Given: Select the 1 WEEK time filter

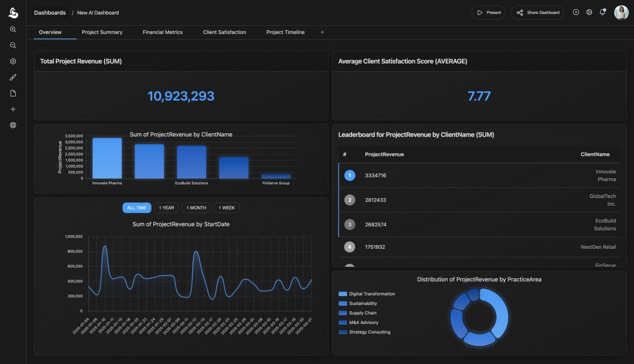Looking at the screenshot, I should click(227, 208).
